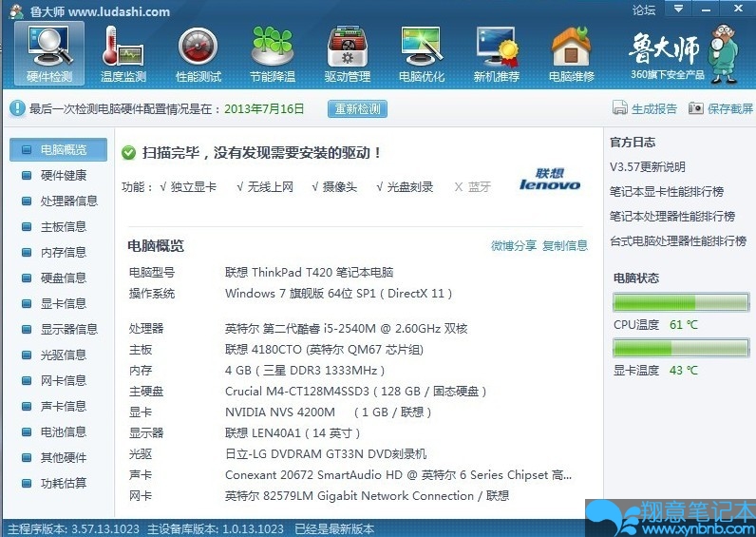Select the 内存信息 sidebar item

pos(58,252)
